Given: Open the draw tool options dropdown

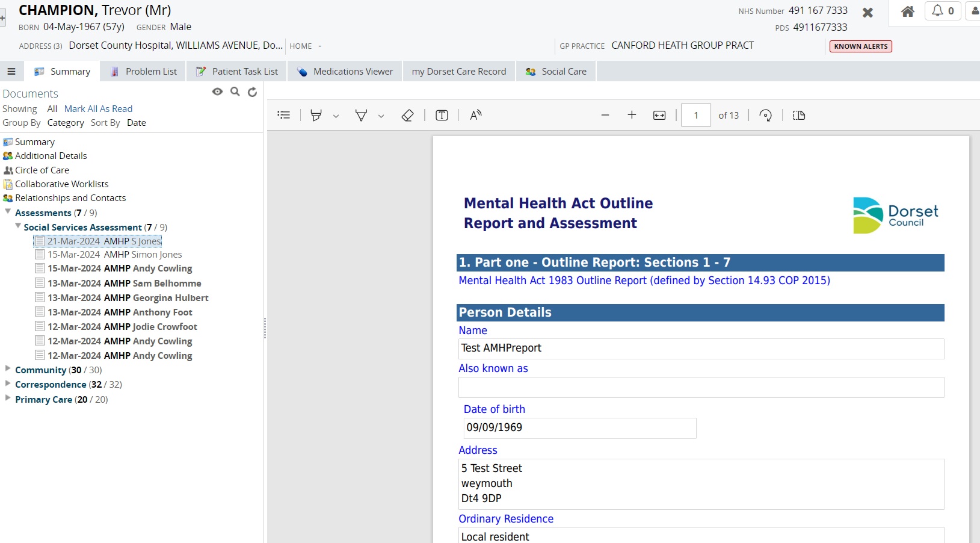Looking at the screenshot, I should 381,116.
